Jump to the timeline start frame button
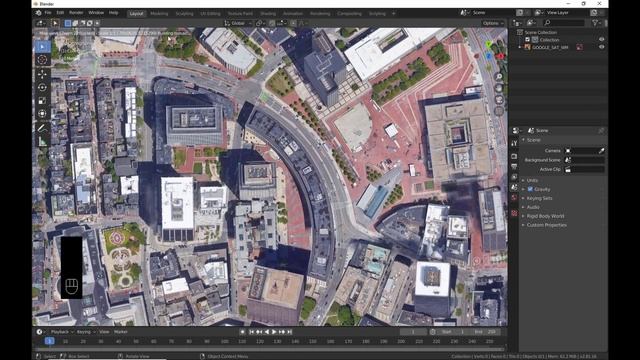 [251, 332]
